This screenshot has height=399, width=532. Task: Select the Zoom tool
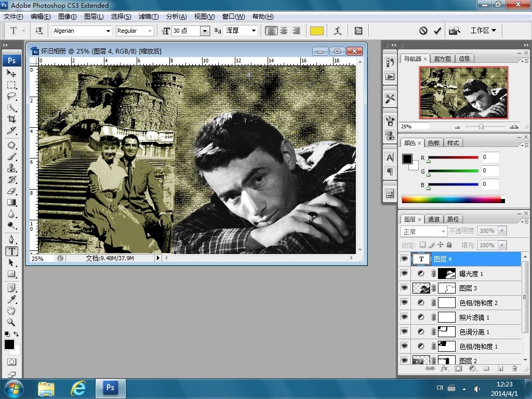click(11, 322)
